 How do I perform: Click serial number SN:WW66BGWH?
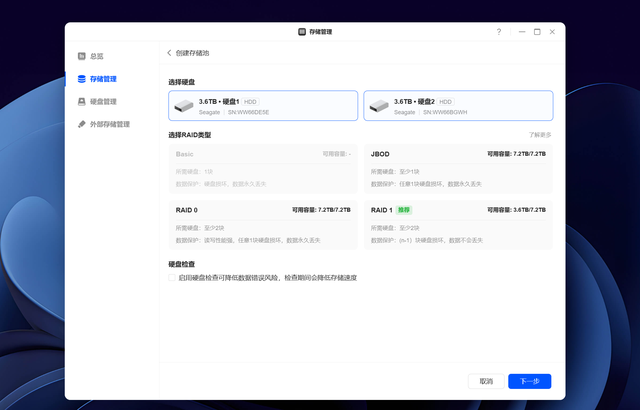pos(445,112)
